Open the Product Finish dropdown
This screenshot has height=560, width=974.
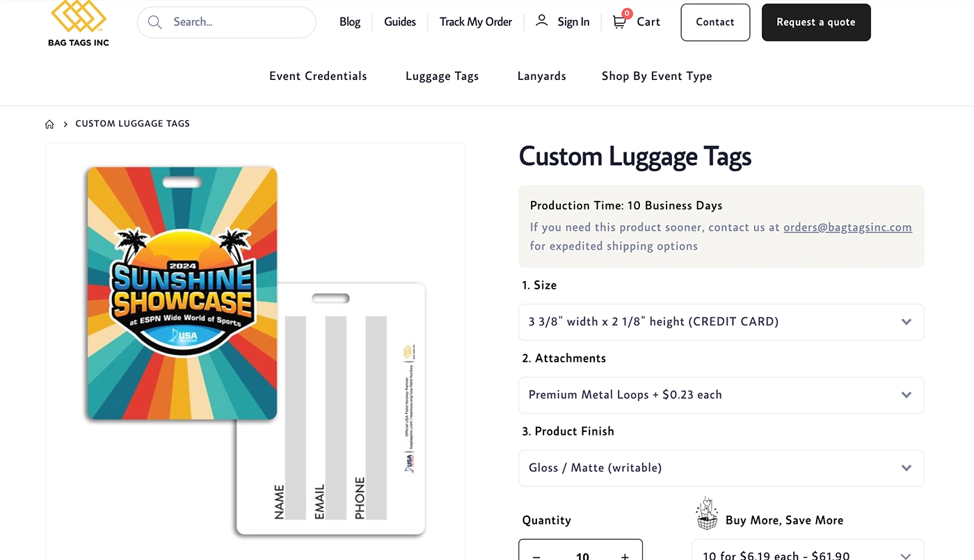coord(721,468)
